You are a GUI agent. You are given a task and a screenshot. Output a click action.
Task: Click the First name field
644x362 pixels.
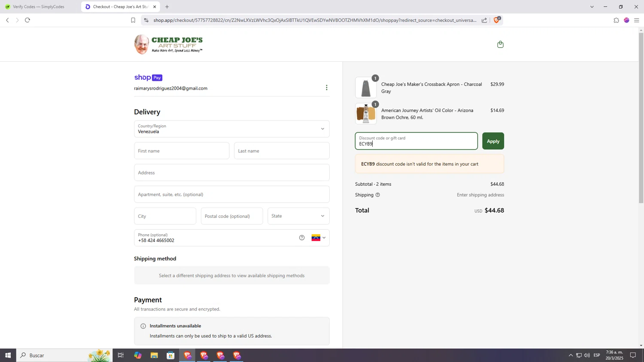coord(182,151)
